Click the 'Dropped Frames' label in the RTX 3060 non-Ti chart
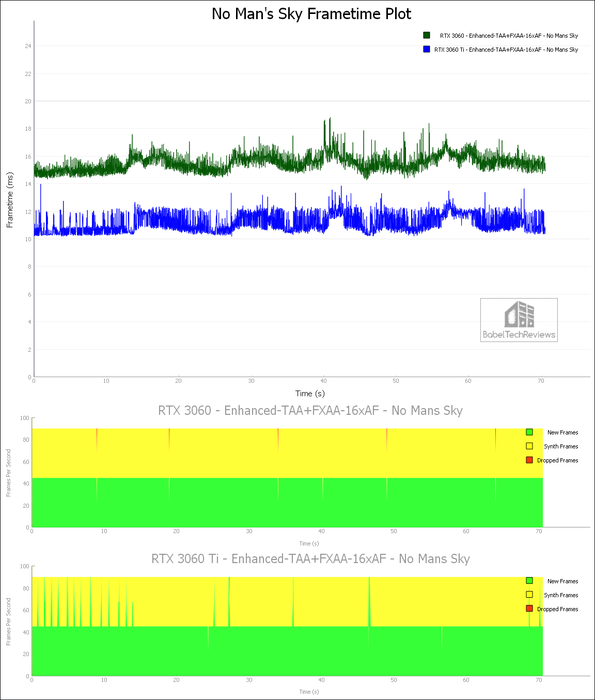The width and height of the screenshot is (595, 700). (557, 460)
